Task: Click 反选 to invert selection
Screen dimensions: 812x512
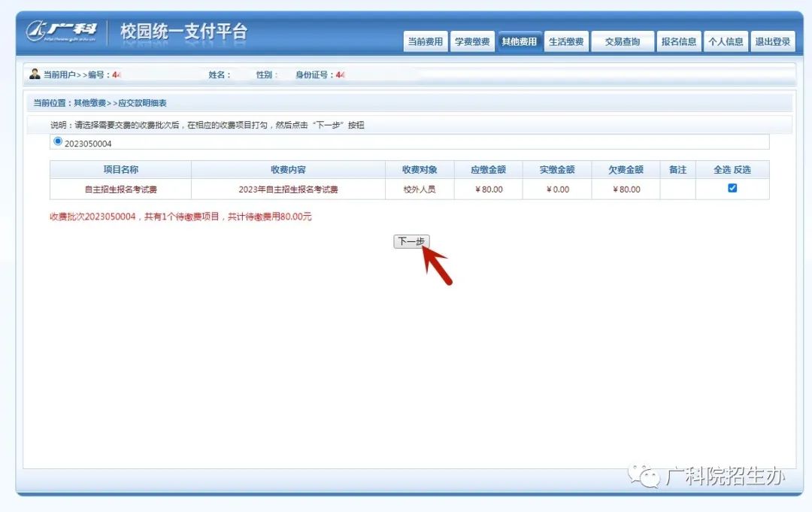Action: click(742, 170)
